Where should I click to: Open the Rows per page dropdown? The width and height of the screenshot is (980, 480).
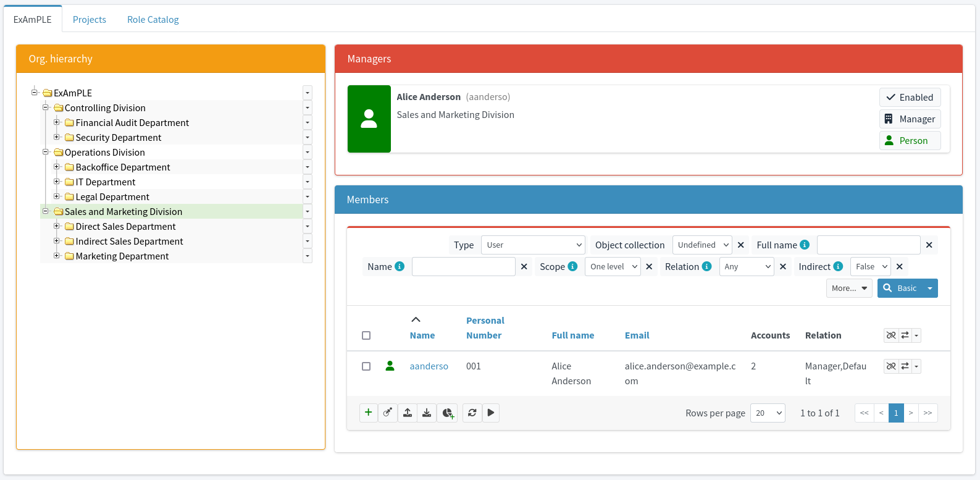(768, 413)
